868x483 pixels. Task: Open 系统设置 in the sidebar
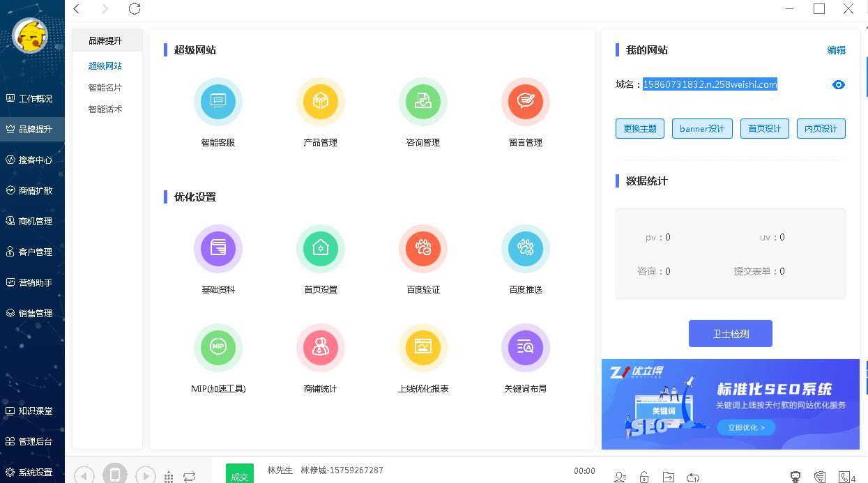[32, 472]
